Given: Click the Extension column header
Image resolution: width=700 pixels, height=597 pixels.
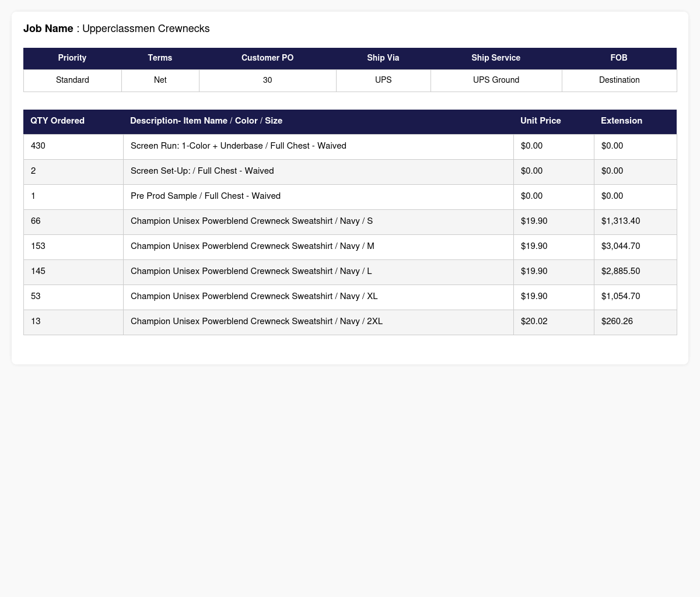Looking at the screenshot, I should point(635,121).
